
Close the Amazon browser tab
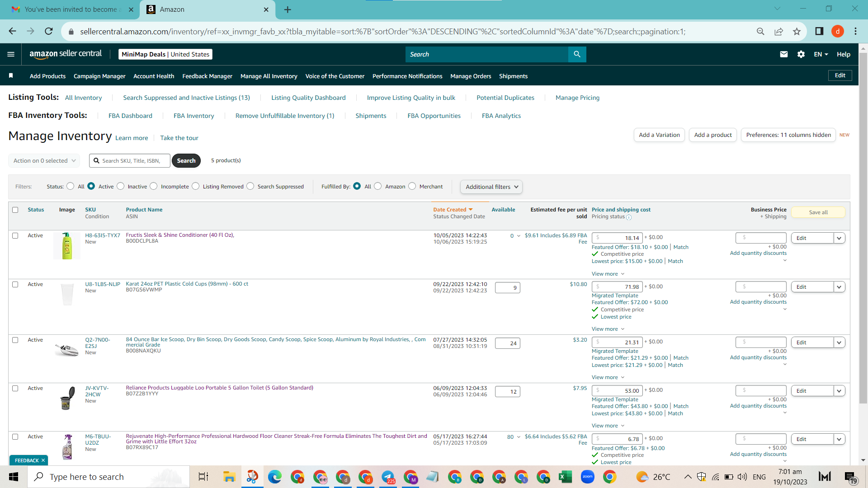[x=266, y=9]
